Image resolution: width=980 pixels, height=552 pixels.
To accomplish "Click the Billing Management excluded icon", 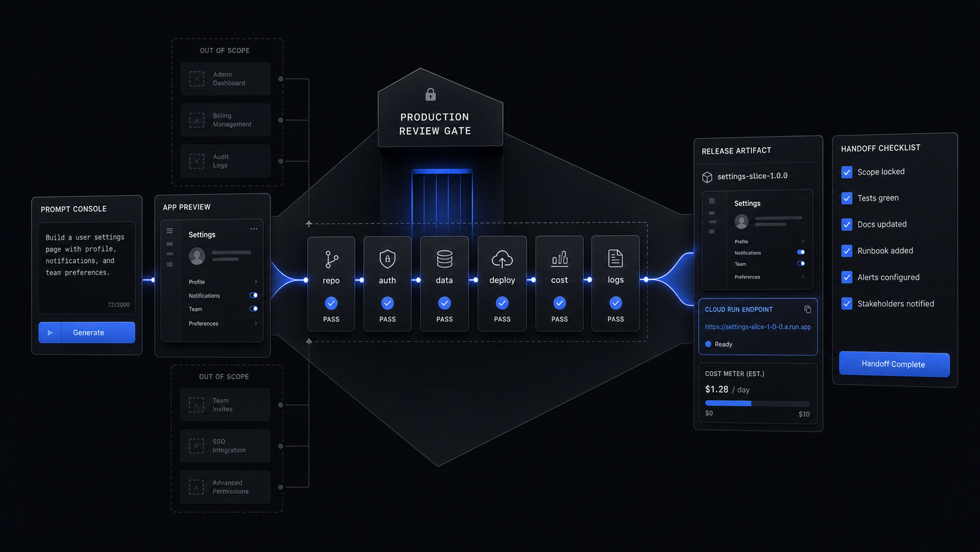I will coord(197,120).
